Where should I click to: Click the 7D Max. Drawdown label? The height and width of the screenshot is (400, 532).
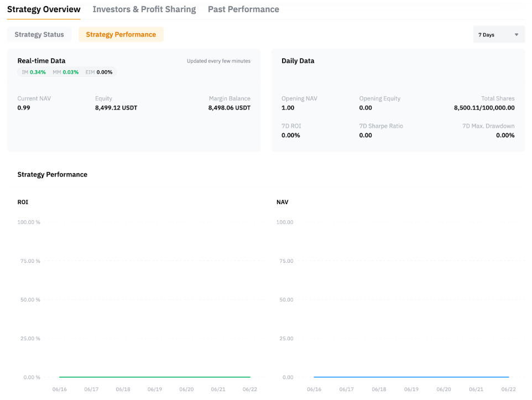[488, 126]
